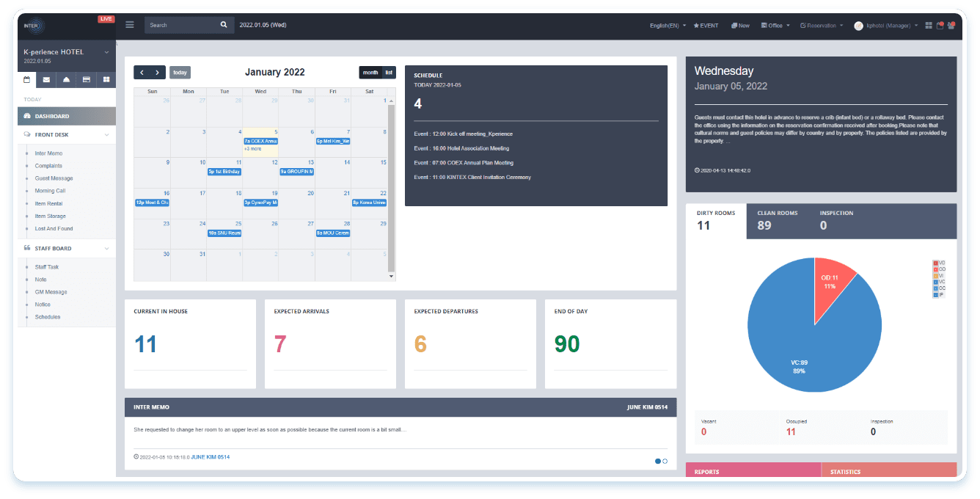
Task: Open the Lost And Found menu item
Action: (x=54, y=229)
